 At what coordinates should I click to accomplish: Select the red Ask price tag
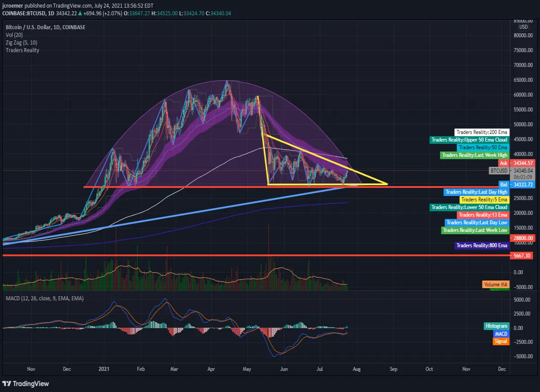pyautogui.click(x=517, y=162)
